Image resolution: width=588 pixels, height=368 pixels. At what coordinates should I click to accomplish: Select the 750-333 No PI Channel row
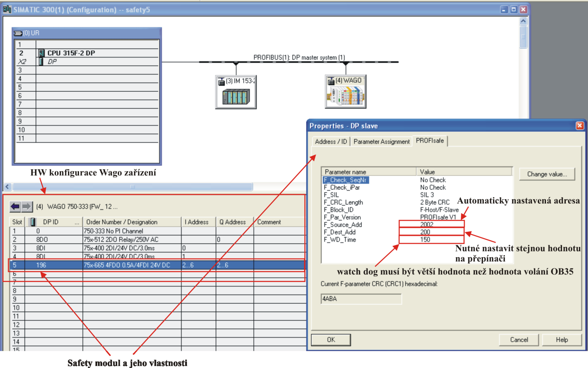[x=158, y=231]
